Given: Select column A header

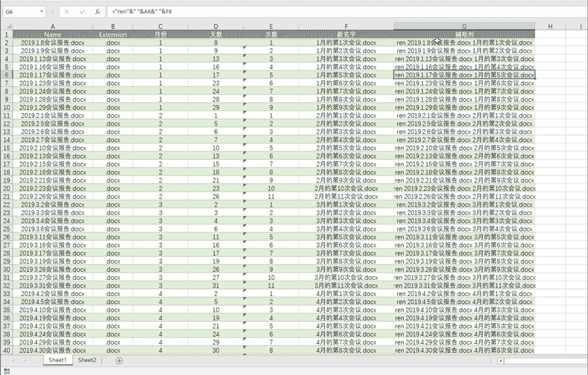Looking at the screenshot, I should (x=52, y=26).
